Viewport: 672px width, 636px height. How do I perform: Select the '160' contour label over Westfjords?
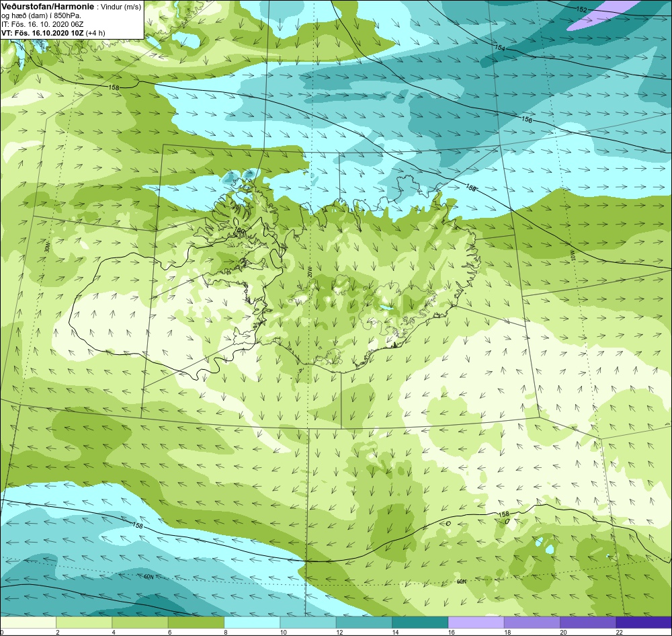(241, 231)
